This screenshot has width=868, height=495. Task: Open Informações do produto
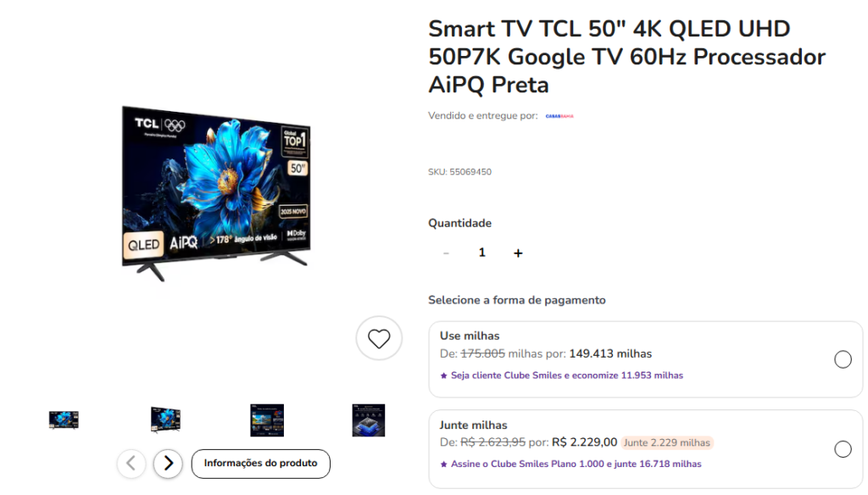pos(261,464)
